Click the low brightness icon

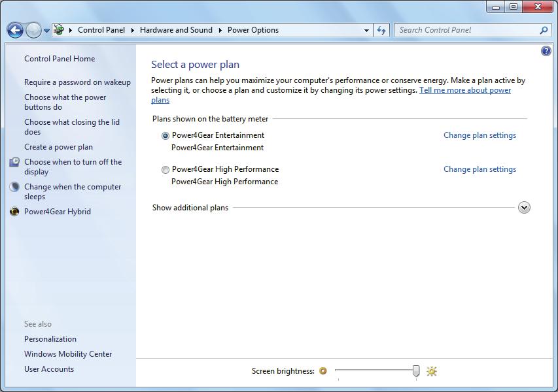point(323,371)
